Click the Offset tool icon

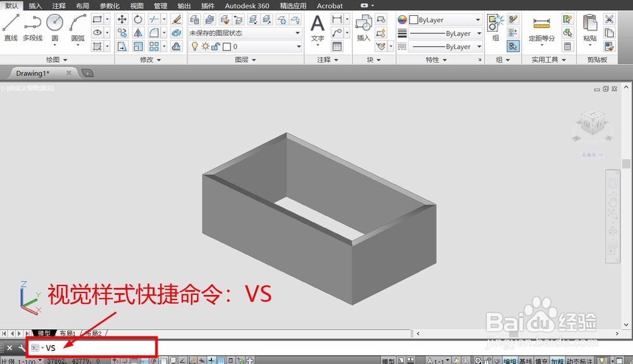click(176, 46)
